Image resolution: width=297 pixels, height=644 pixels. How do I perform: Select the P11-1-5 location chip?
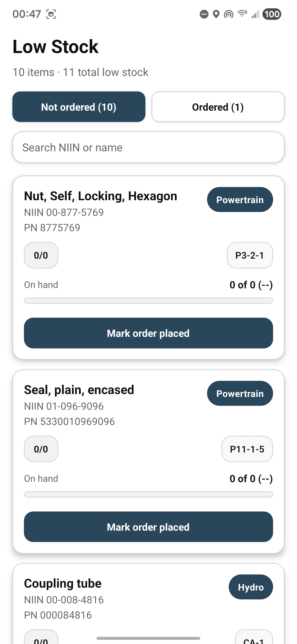click(247, 449)
